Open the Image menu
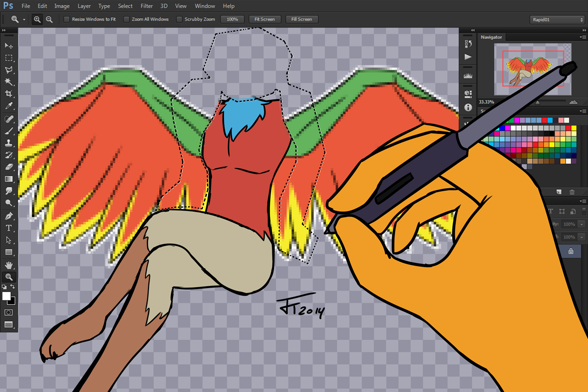 coord(62,6)
